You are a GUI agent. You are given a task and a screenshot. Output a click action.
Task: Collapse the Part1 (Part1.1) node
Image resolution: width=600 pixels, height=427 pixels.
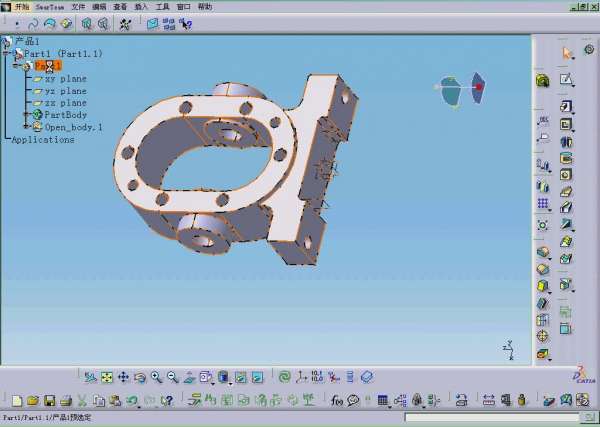7,53
